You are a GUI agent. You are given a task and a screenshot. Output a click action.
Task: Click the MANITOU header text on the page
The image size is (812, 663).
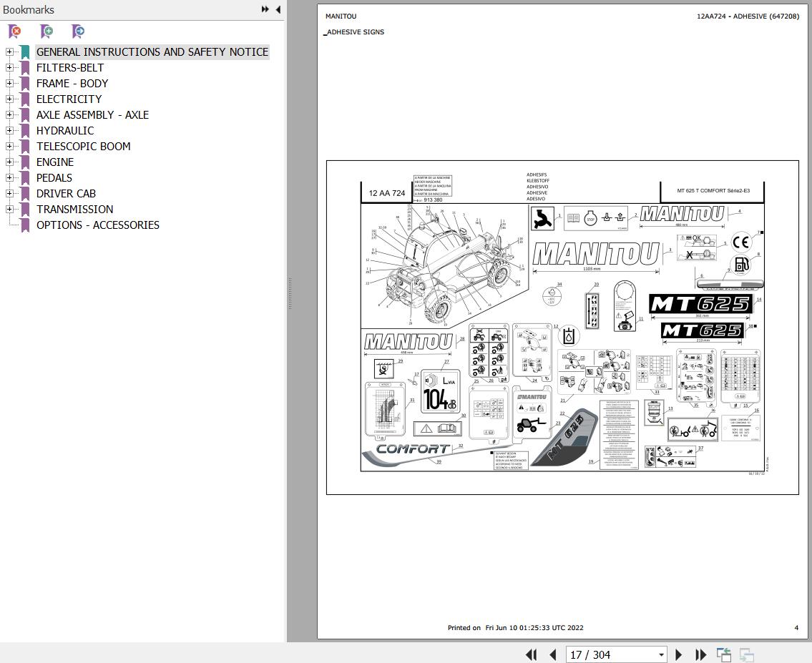(341, 16)
